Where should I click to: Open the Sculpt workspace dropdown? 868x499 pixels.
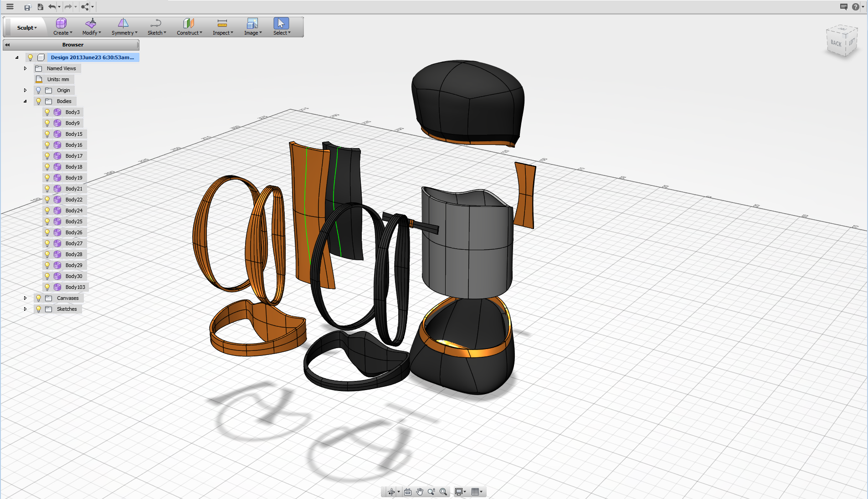(x=26, y=27)
